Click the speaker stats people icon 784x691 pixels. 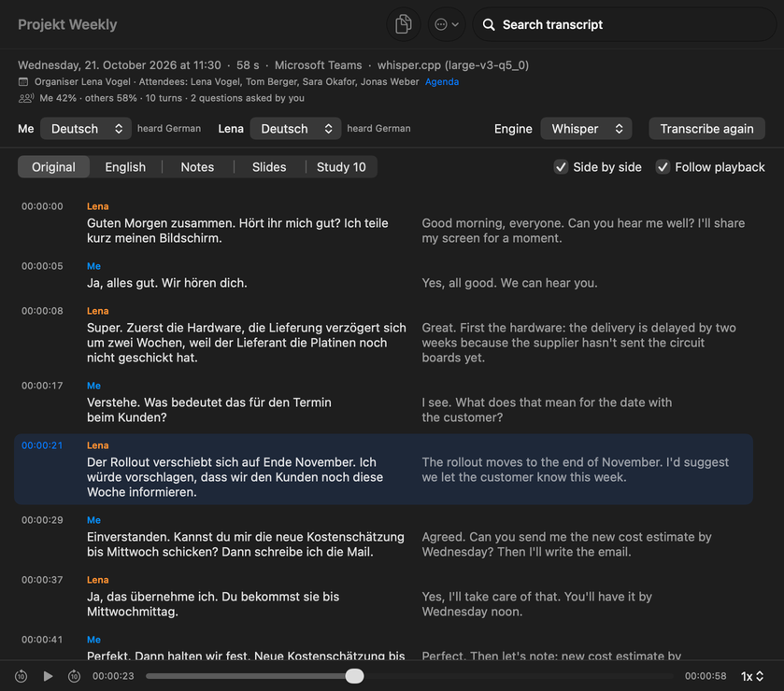pos(26,98)
